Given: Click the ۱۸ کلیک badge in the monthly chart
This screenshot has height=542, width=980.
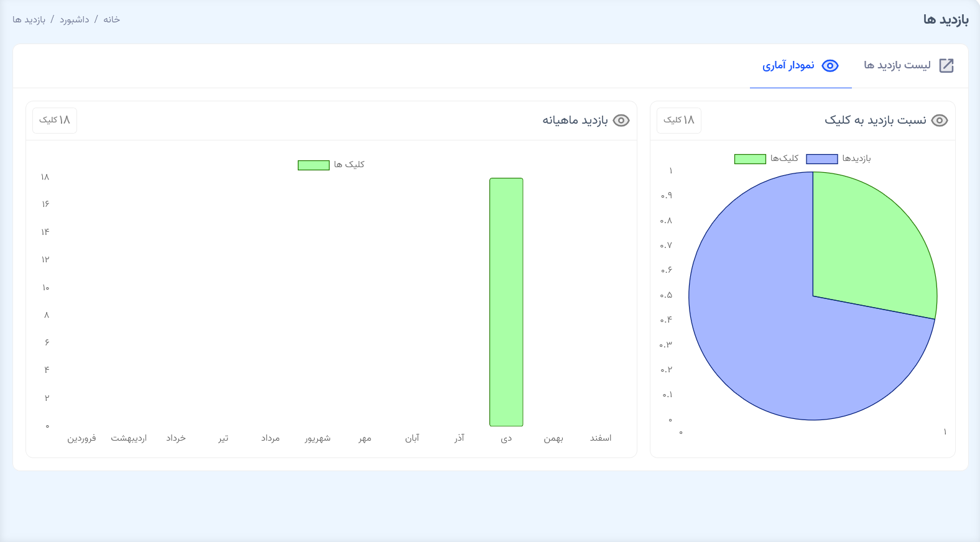Looking at the screenshot, I should tap(55, 120).
